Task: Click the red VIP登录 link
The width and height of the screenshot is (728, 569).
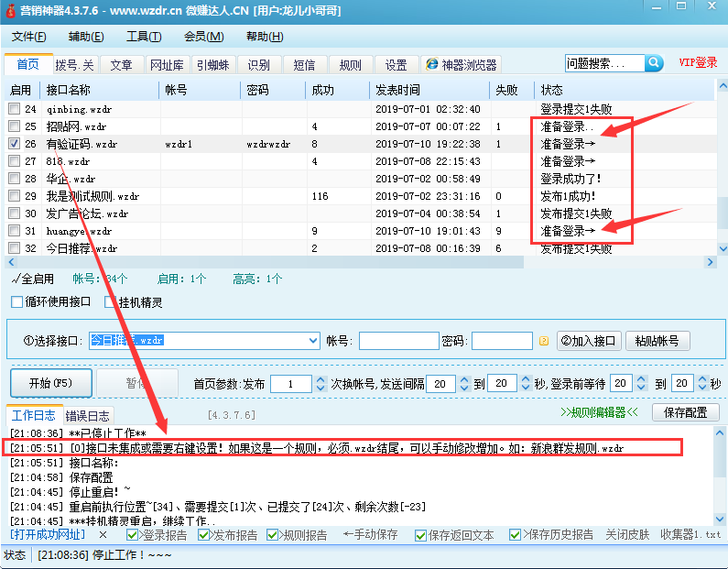Action: point(698,62)
